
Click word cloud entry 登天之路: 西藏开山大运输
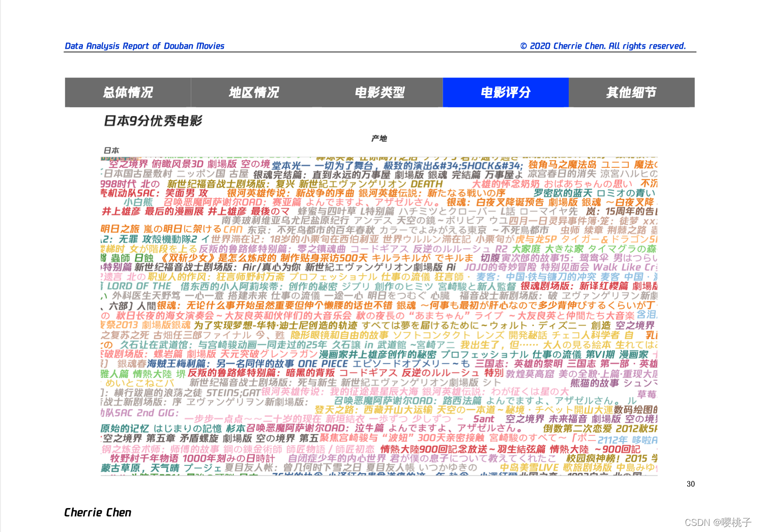coord(373,409)
